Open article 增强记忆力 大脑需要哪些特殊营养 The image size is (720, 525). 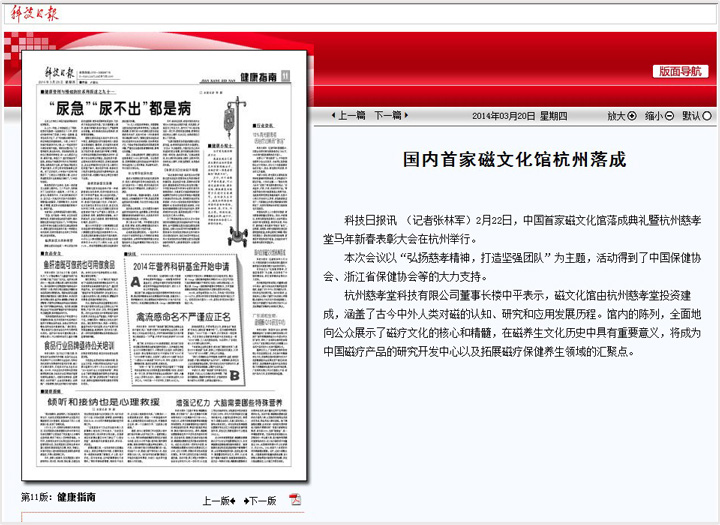pos(229,403)
